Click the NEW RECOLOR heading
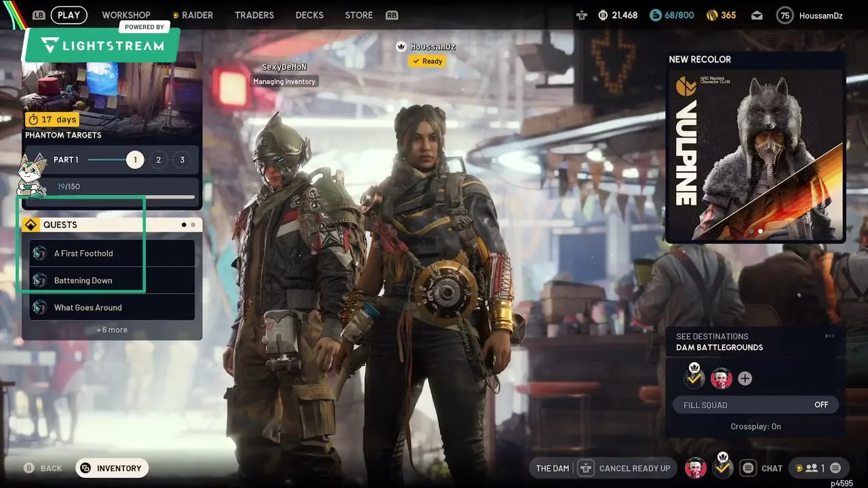 click(x=700, y=59)
